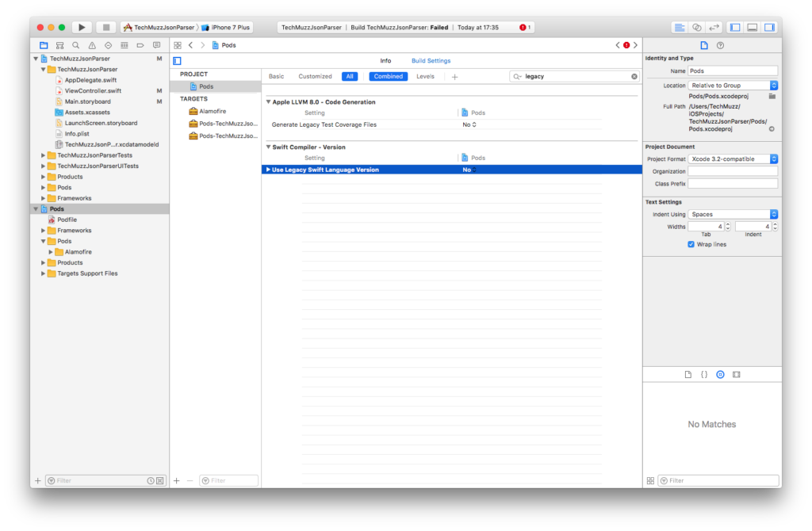
Task: Run the TechMuzzJsonParser scheme with Play button
Action: [82, 28]
